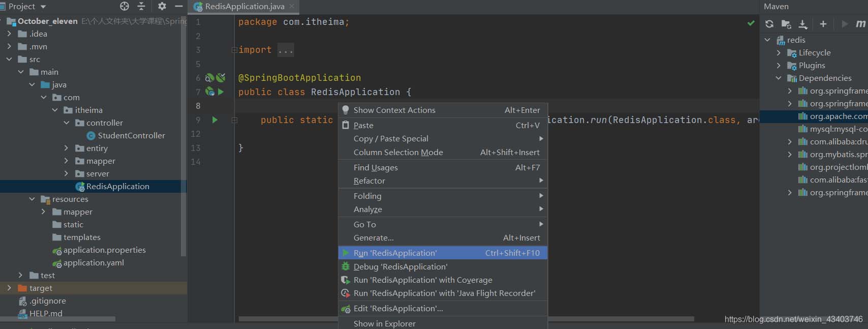Click green run gutter icon beside main method

[x=215, y=120]
